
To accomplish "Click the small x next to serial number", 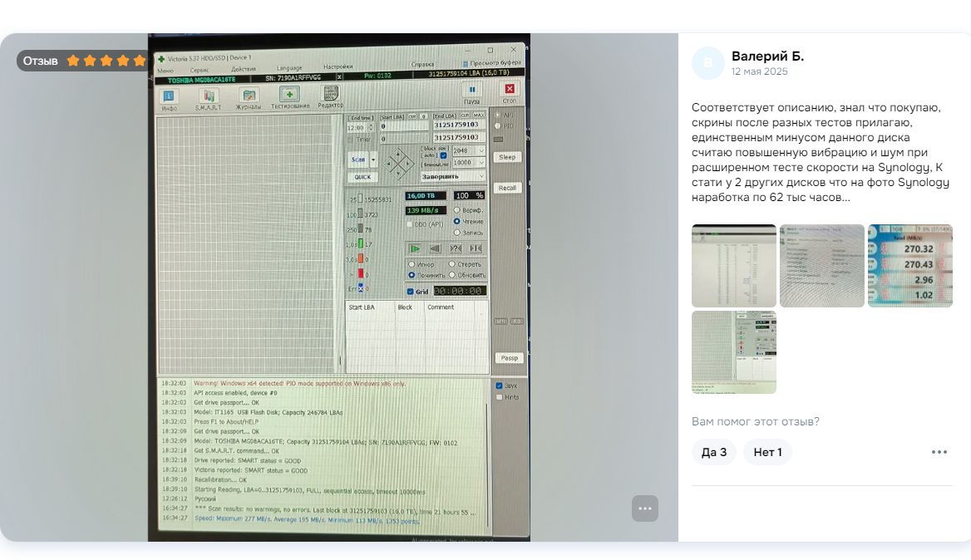I will tap(339, 76).
